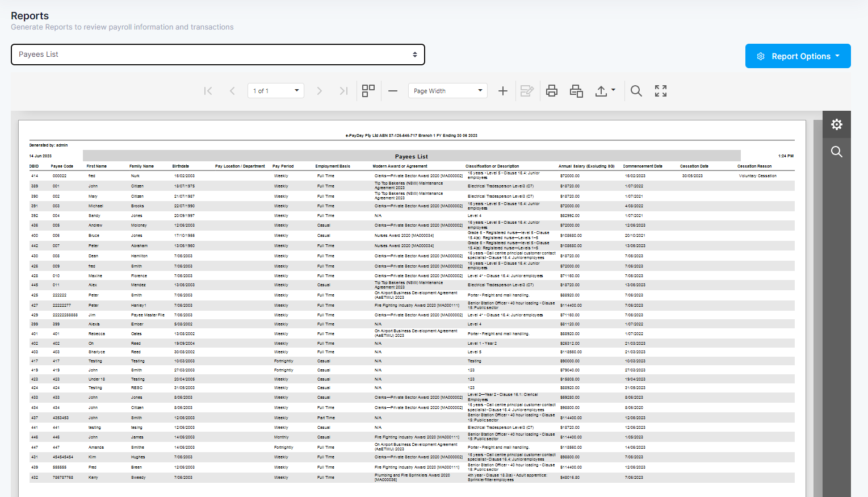Open the search magnifier in toolbar

(636, 91)
